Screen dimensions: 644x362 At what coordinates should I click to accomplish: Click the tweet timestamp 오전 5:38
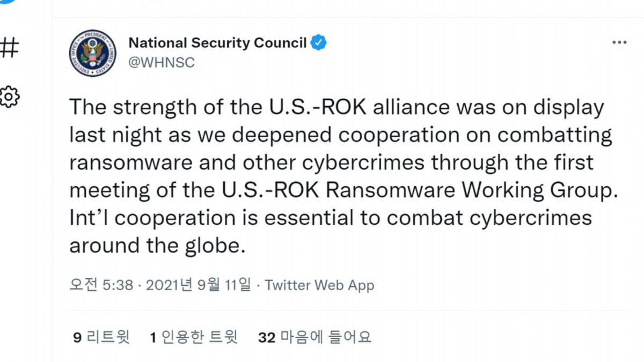point(101,285)
